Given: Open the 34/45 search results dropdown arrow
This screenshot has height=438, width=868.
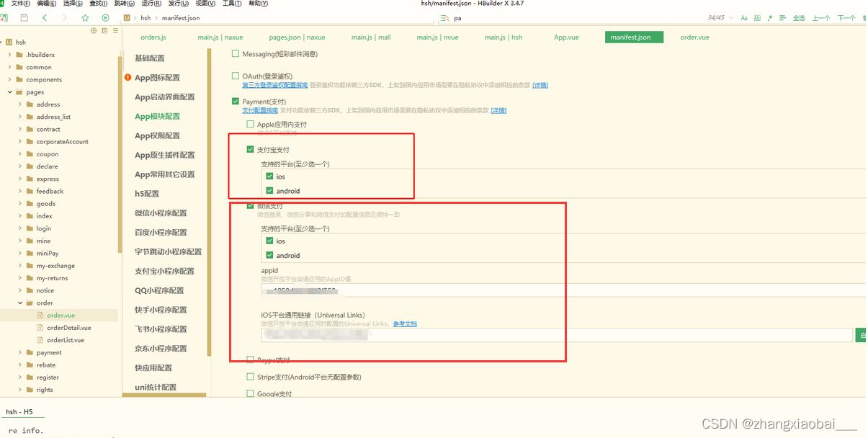Looking at the screenshot, I should (730, 18).
